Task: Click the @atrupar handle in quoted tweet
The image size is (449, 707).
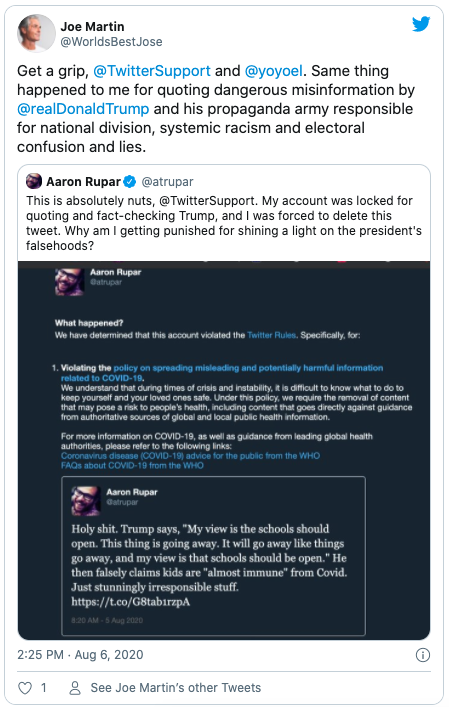Action: [x=167, y=182]
